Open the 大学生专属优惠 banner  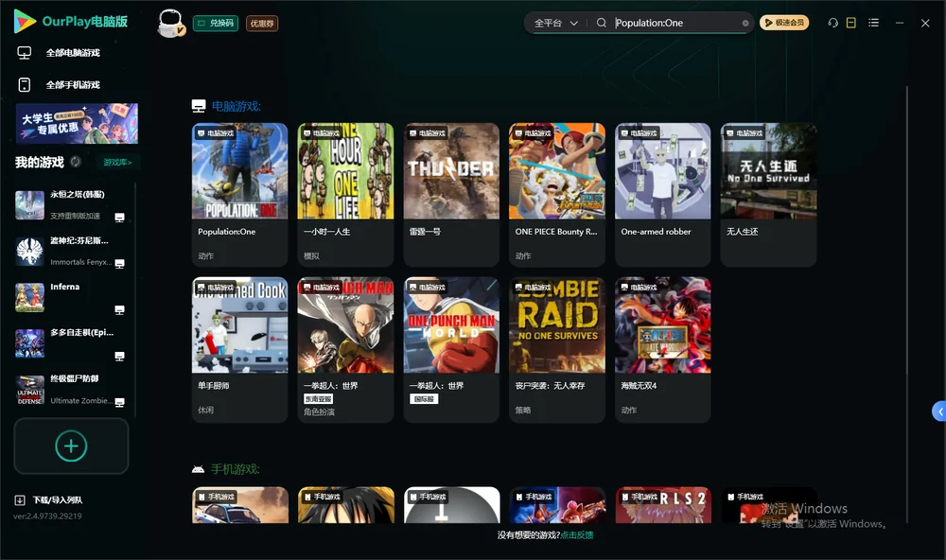pyautogui.click(x=77, y=124)
